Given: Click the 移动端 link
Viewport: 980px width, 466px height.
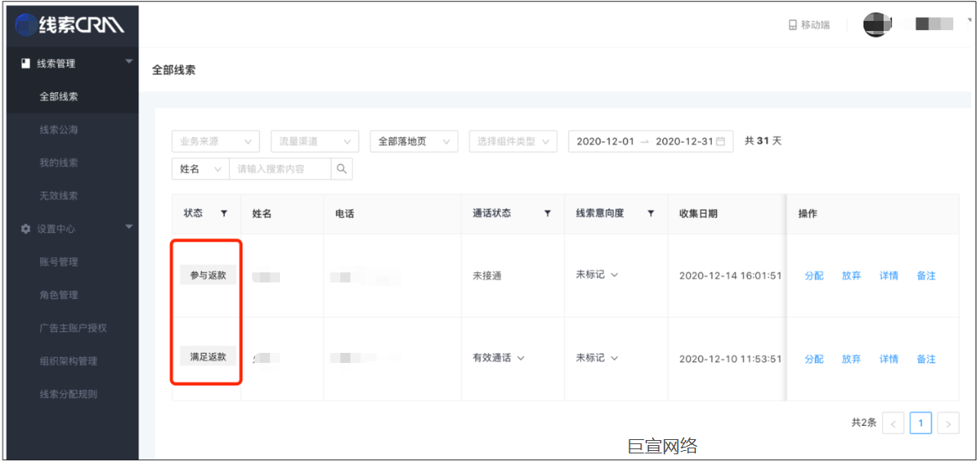Looking at the screenshot, I should coord(809,25).
